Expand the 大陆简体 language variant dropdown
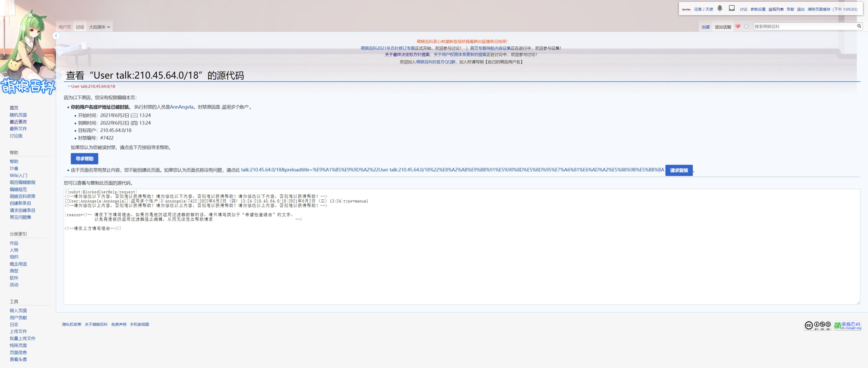This screenshot has height=368, width=868. (99, 27)
